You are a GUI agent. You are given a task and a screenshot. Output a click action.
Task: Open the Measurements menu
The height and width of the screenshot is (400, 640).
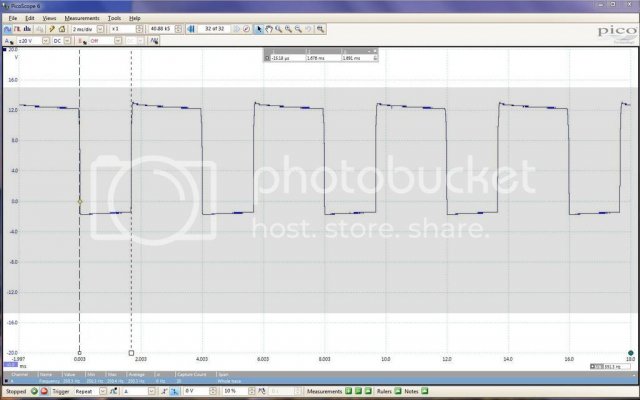[x=82, y=18]
